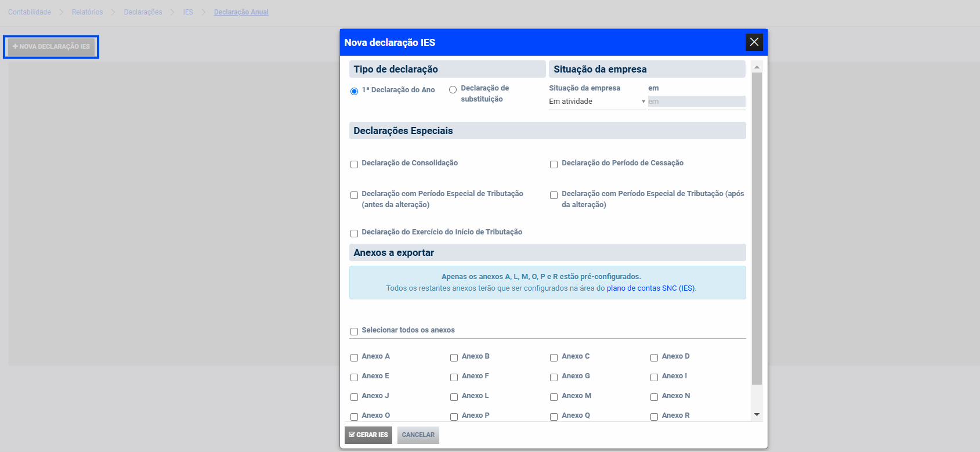Click the dialog scrollbar down arrow
The height and width of the screenshot is (452, 980).
(757, 415)
